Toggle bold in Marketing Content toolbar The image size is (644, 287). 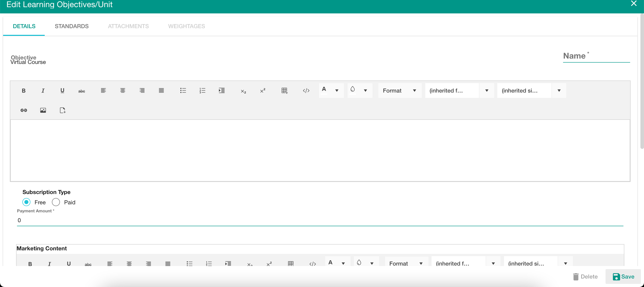pos(30,264)
